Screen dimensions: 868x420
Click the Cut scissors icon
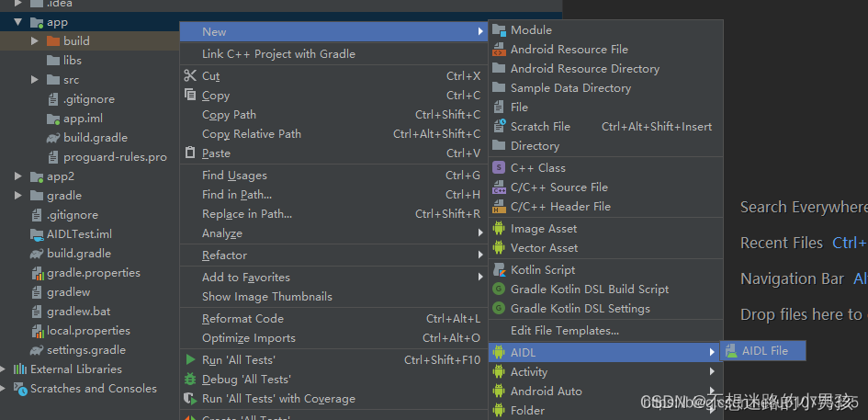[x=190, y=76]
